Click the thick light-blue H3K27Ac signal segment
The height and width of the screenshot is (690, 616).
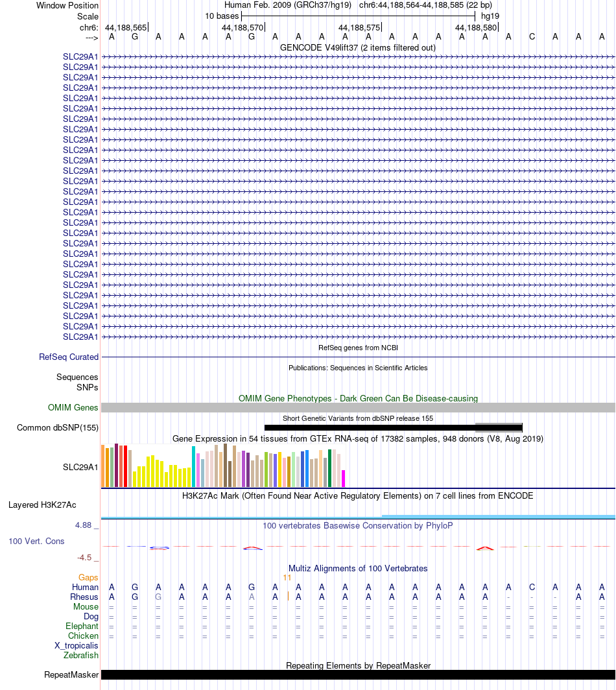click(x=499, y=516)
